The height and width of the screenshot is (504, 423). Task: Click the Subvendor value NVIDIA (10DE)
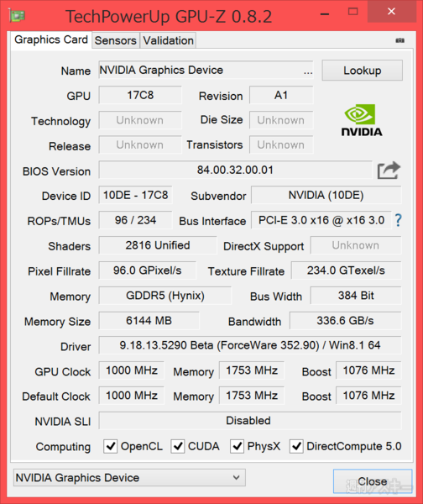click(x=326, y=195)
